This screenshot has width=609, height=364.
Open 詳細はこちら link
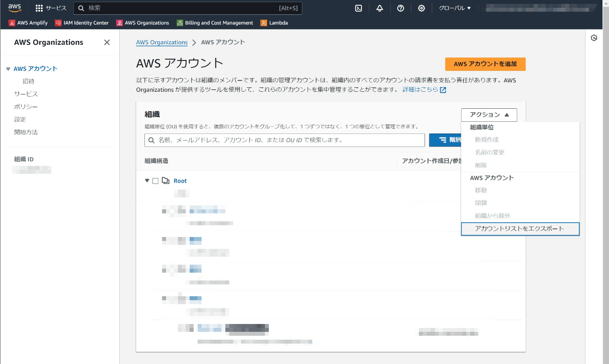pos(420,90)
